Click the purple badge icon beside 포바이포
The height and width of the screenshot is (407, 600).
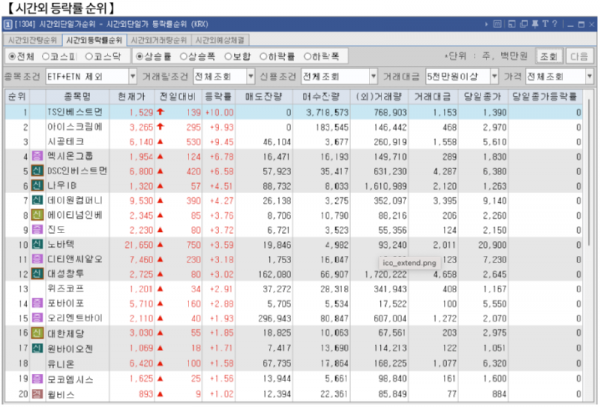(x=37, y=303)
